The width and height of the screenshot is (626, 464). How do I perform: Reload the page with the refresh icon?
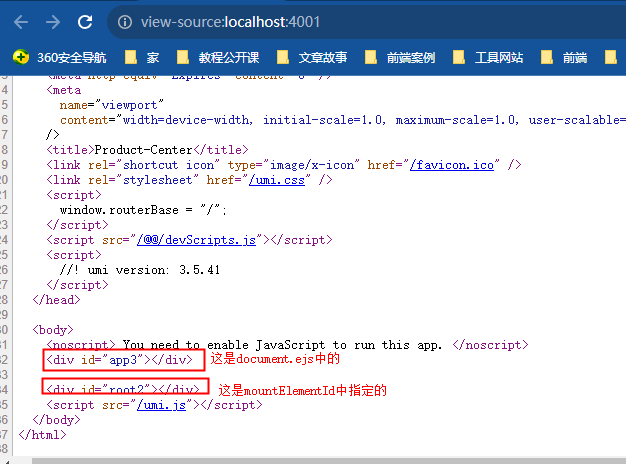(x=85, y=22)
